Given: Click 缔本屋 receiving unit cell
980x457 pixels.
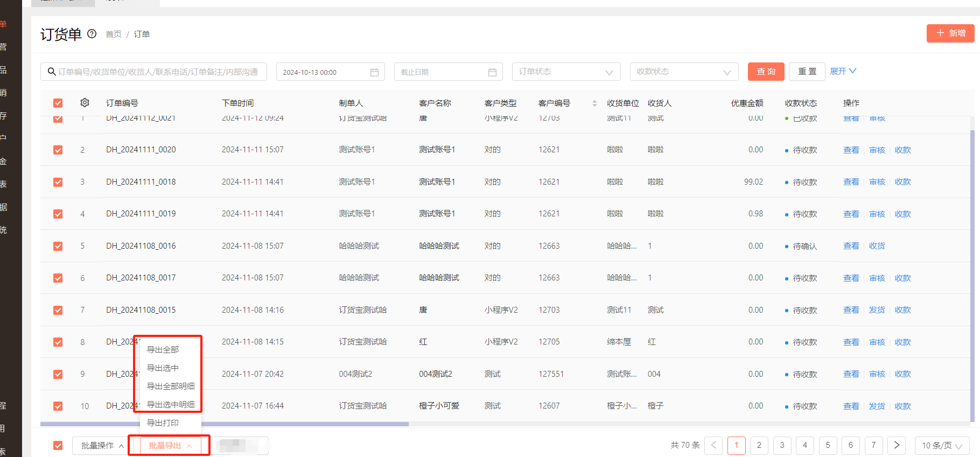Looking at the screenshot, I should point(619,342).
